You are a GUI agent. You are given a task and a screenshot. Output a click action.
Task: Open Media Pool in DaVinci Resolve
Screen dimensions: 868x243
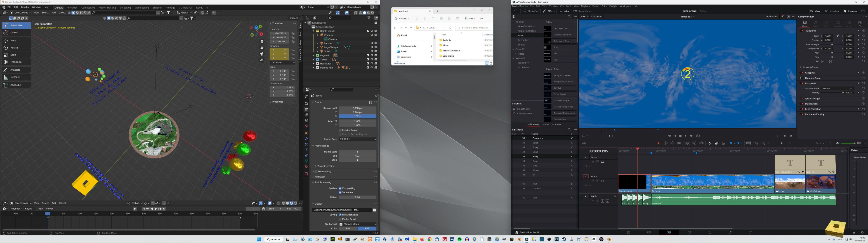[x=531, y=11]
